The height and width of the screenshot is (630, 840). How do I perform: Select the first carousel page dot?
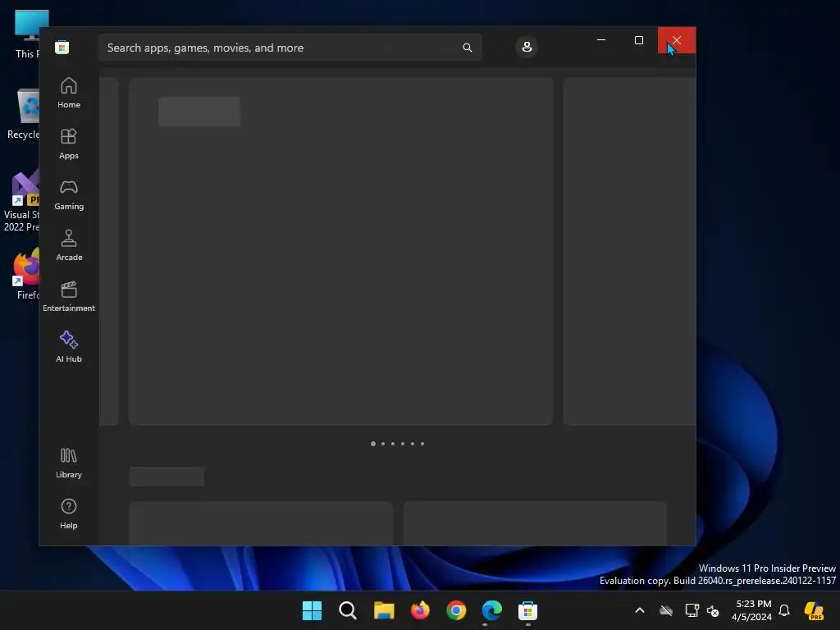[373, 444]
